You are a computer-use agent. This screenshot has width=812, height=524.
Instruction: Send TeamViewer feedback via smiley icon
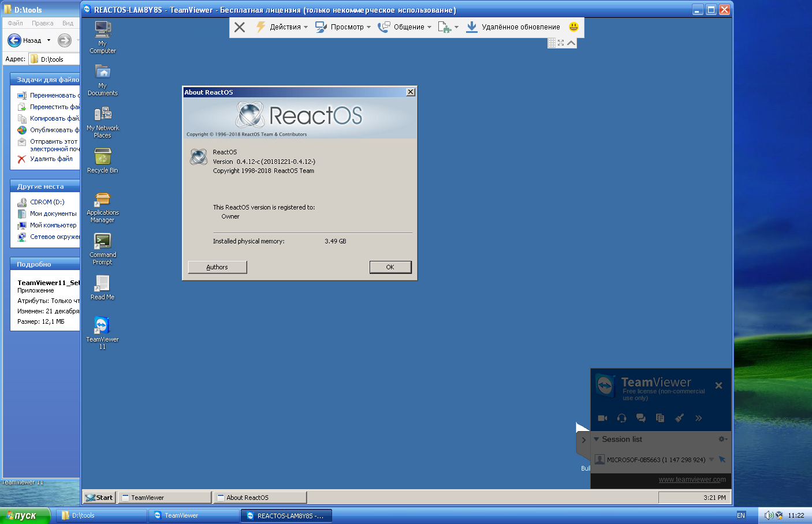[573, 27]
